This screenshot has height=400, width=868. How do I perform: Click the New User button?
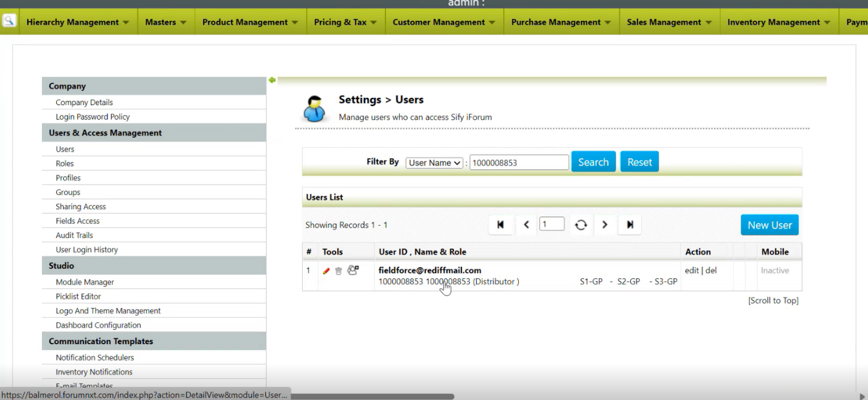(x=770, y=225)
